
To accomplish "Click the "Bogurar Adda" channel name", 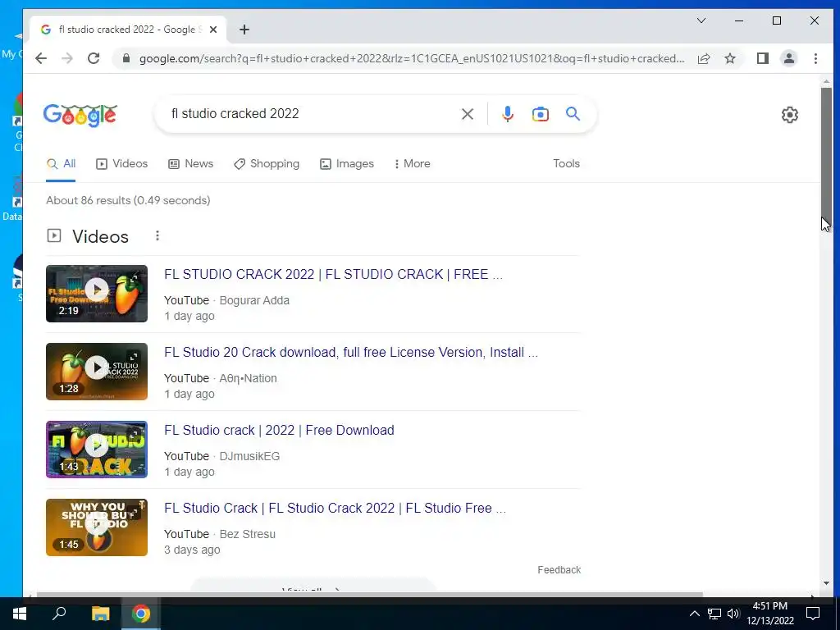I will point(254,300).
